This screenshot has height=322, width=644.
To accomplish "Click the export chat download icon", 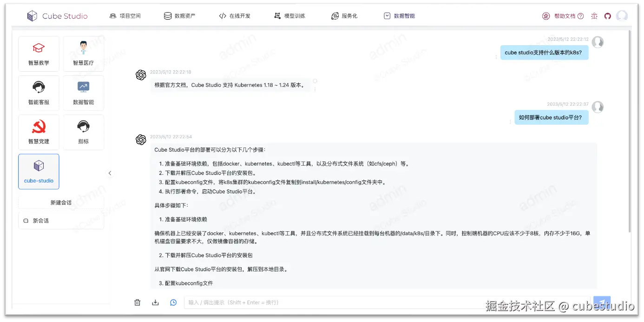I will (x=155, y=302).
